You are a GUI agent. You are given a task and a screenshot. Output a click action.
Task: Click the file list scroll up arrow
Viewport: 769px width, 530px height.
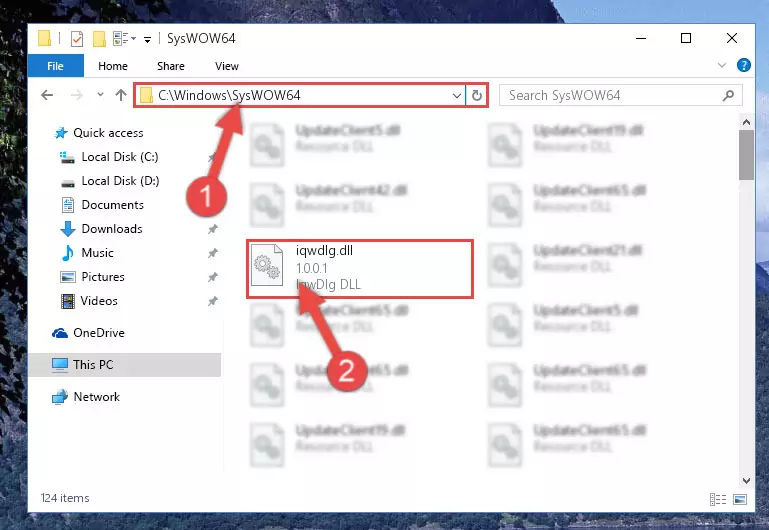pyautogui.click(x=746, y=122)
